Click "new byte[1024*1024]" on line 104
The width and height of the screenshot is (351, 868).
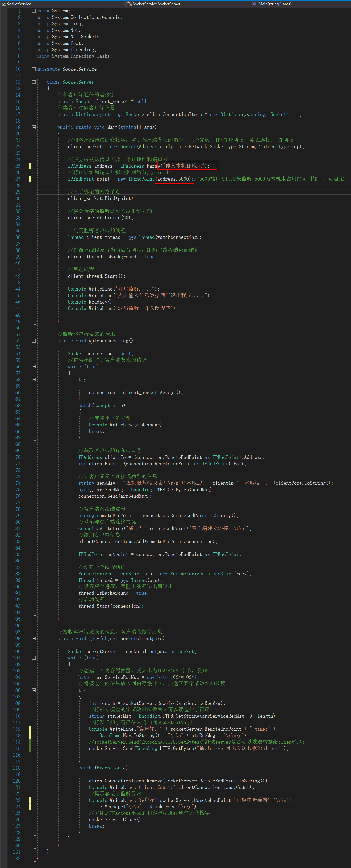pos(173,677)
